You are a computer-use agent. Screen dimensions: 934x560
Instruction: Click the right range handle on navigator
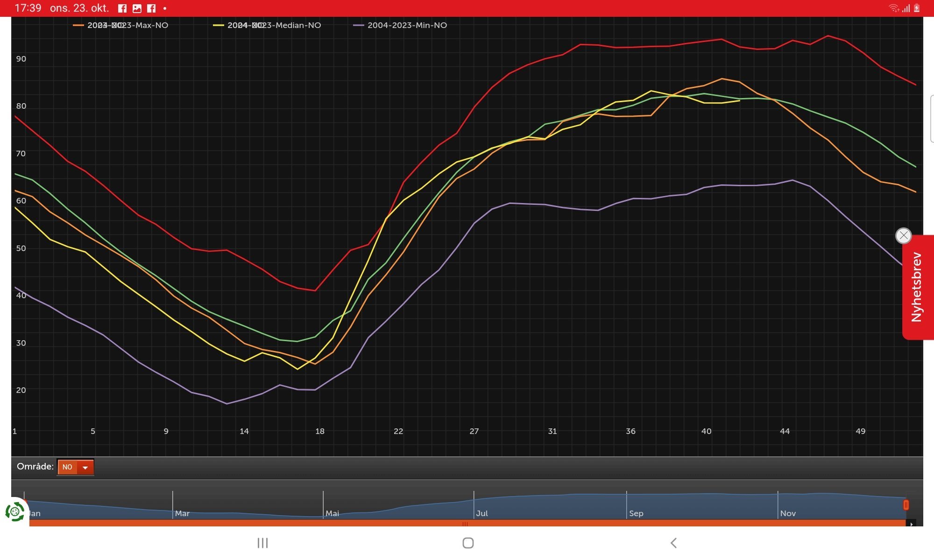tap(906, 505)
